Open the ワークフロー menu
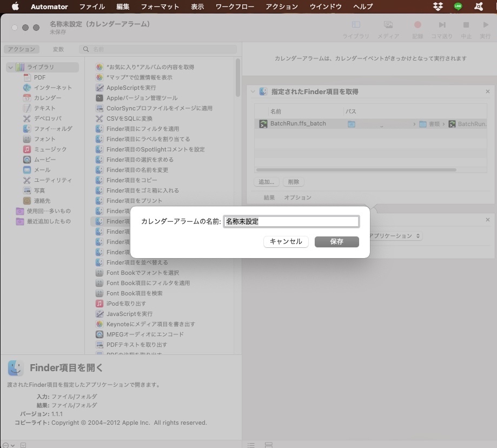This screenshot has height=448, width=497. pyautogui.click(x=234, y=7)
